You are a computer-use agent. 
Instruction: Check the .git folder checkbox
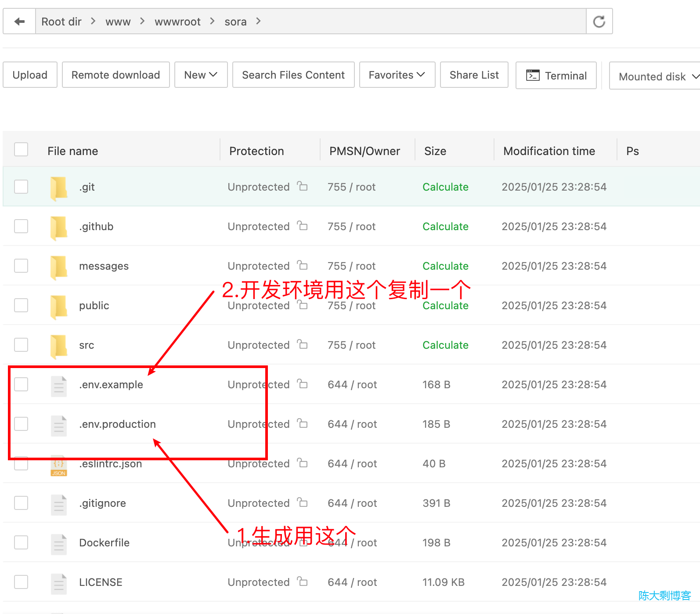pos(21,187)
